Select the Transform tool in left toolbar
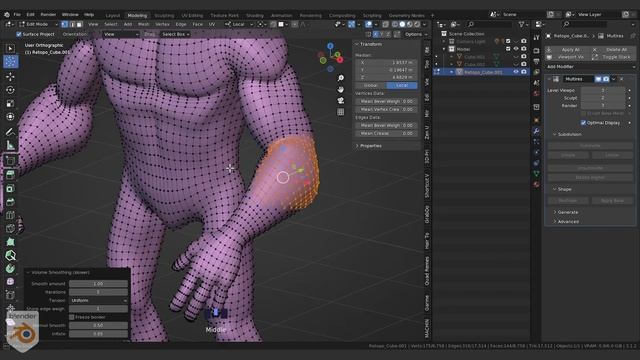 pyautogui.click(x=11, y=117)
